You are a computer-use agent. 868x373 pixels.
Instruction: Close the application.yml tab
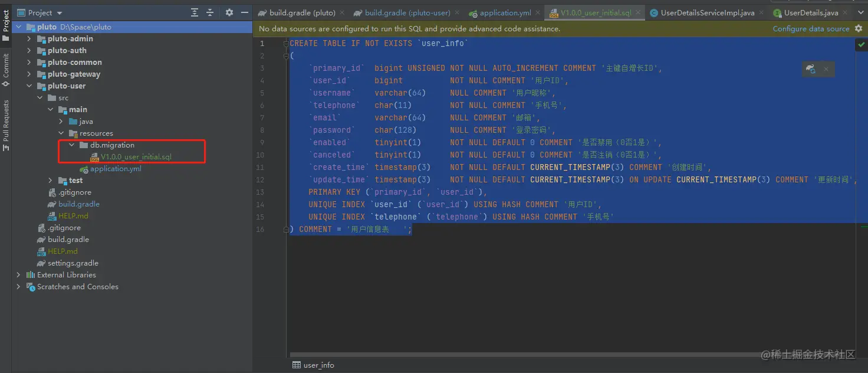(x=537, y=12)
